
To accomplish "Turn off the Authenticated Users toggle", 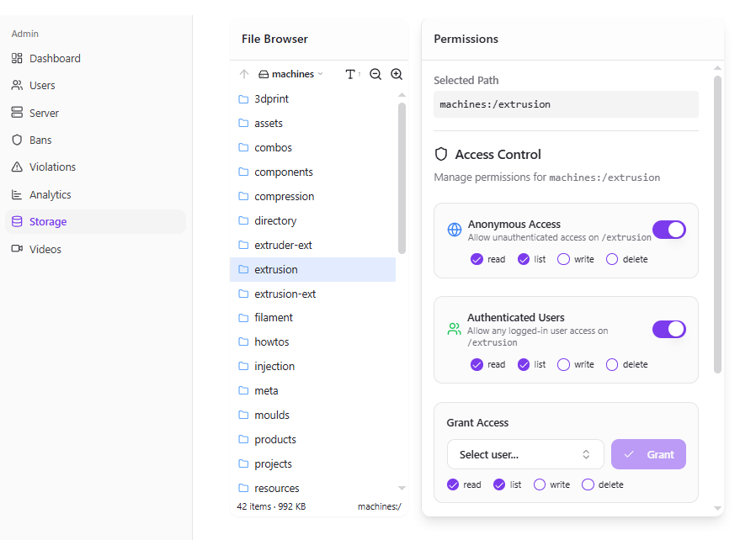I will pyautogui.click(x=668, y=329).
